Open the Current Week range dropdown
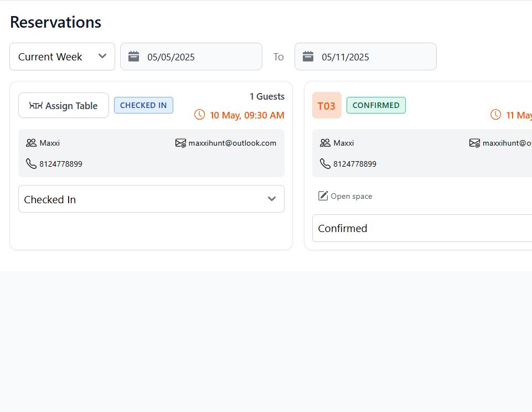Screen dimensions: 532x412 pyautogui.click(x=62, y=56)
